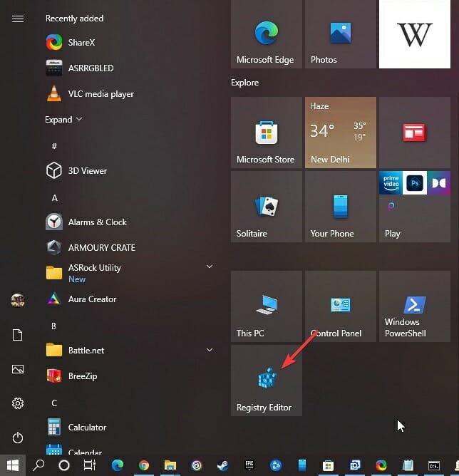The height and width of the screenshot is (476, 459).
Task: Open BreeZip app
Action: click(72, 376)
